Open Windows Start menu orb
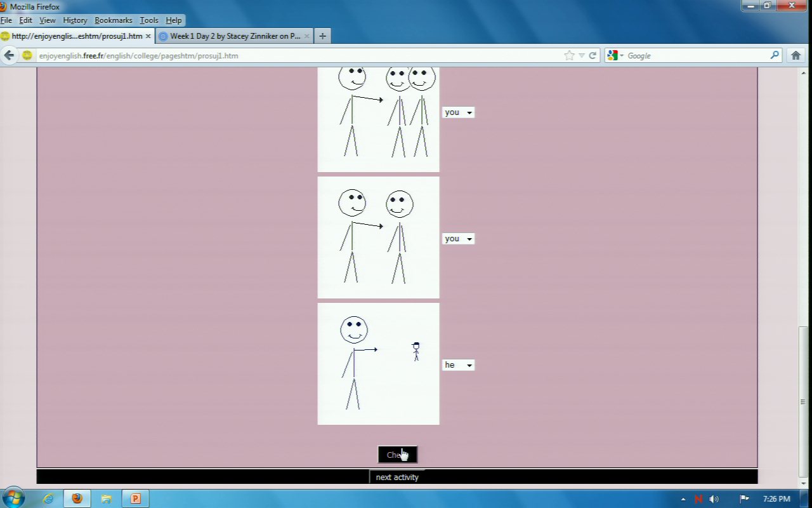Screen dimensions: 812x508 (x=13, y=498)
